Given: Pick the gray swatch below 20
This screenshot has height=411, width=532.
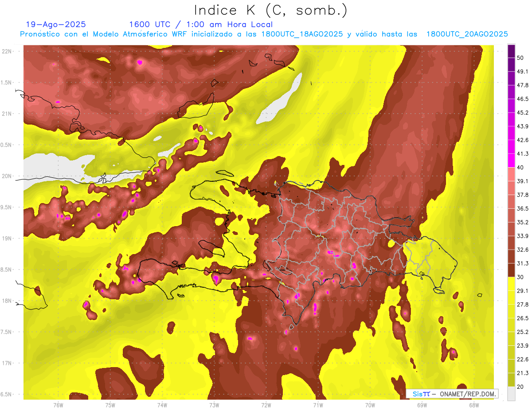Looking at the screenshot, I should [511, 394].
